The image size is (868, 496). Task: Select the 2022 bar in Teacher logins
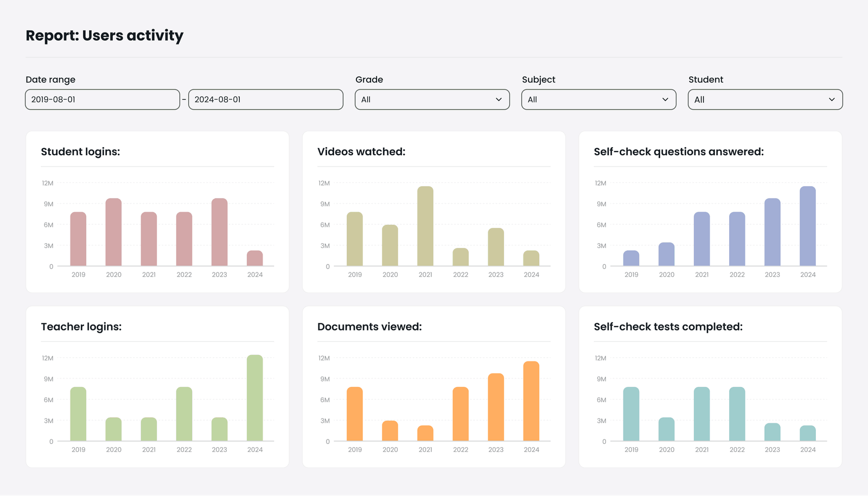184,414
